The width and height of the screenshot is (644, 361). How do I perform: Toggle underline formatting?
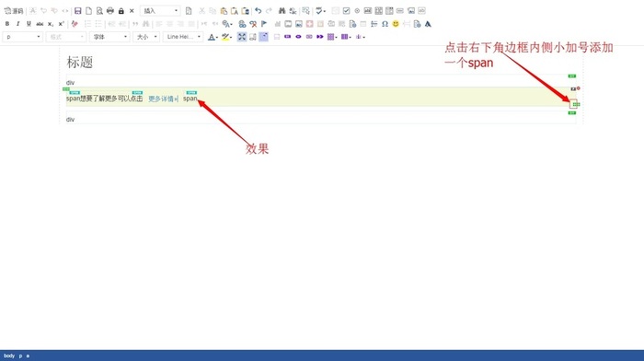tap(29, 24)
